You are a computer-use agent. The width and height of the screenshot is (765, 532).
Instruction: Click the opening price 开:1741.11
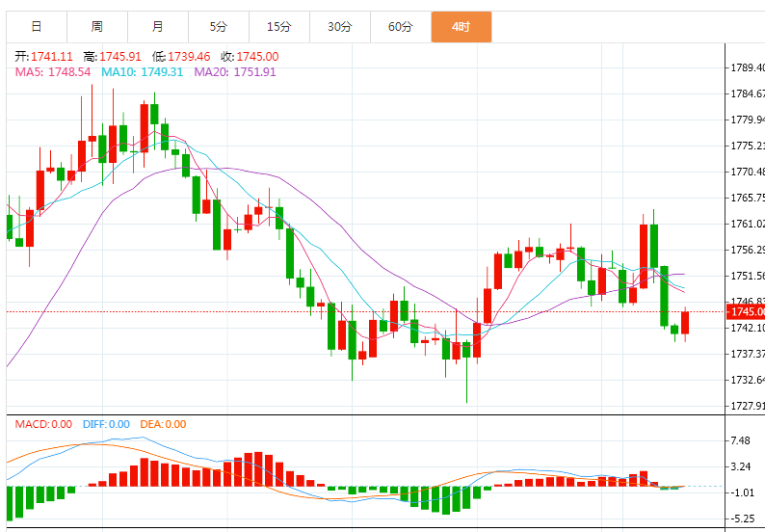(x=43, y=57)
